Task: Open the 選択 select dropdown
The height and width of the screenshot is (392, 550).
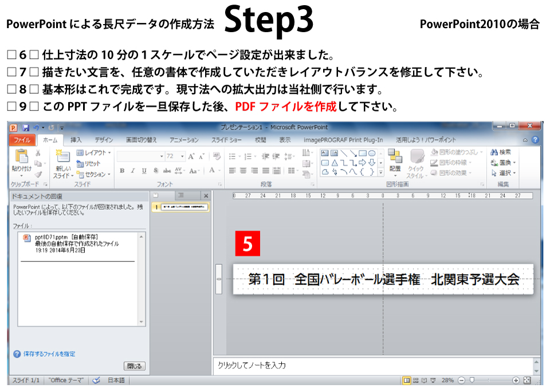Action: pyautogui.click(x=504, y=173)
